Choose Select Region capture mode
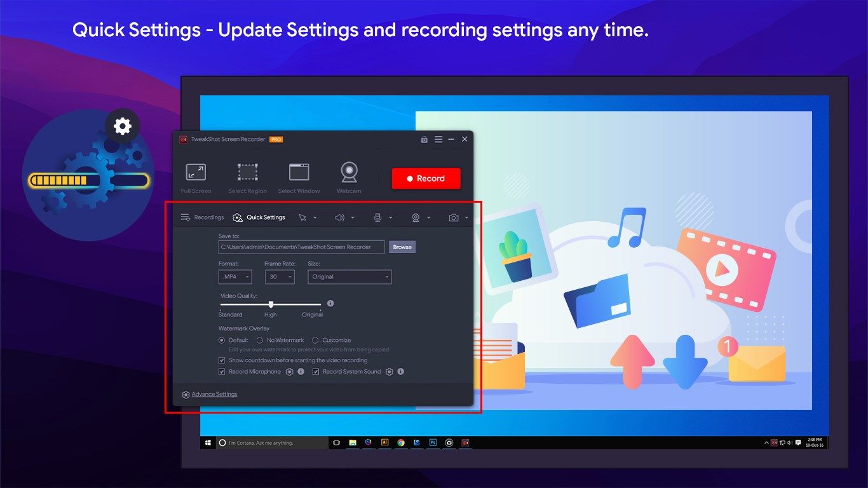 coord(247,178)
